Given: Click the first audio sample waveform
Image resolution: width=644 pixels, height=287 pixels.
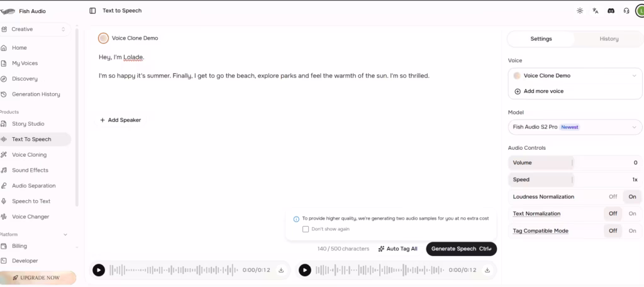Looking at the screenshot, I should 174,270.
